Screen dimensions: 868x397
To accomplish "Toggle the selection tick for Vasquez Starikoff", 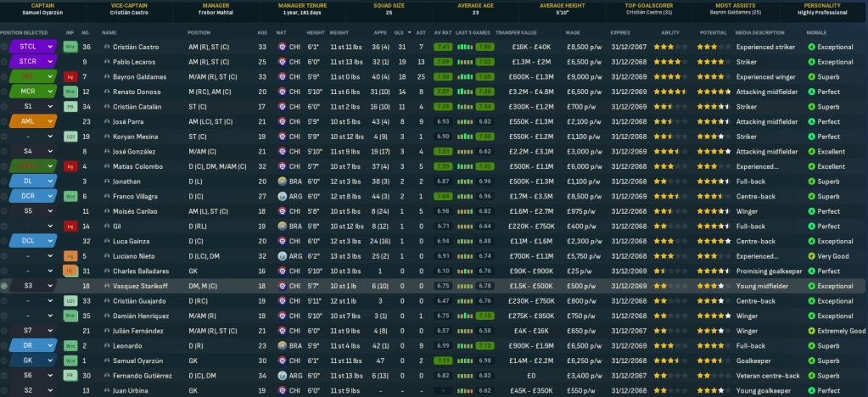I will click(x=5, y=286).
